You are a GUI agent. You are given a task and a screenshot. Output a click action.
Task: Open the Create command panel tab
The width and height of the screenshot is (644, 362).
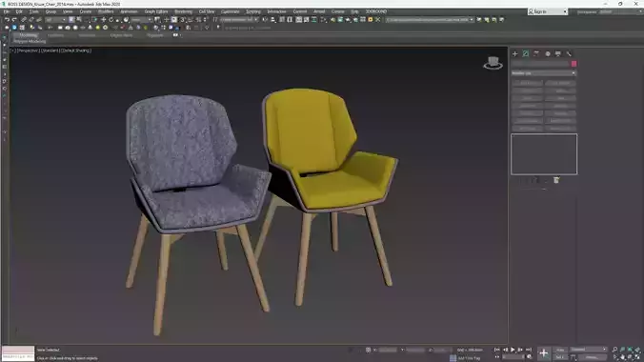515,54
